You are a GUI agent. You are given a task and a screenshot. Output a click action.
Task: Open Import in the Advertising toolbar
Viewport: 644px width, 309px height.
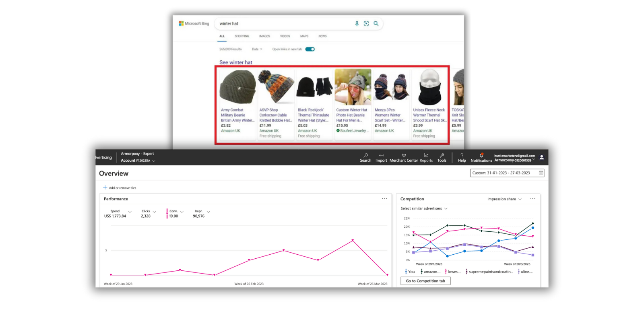(381, 158)
